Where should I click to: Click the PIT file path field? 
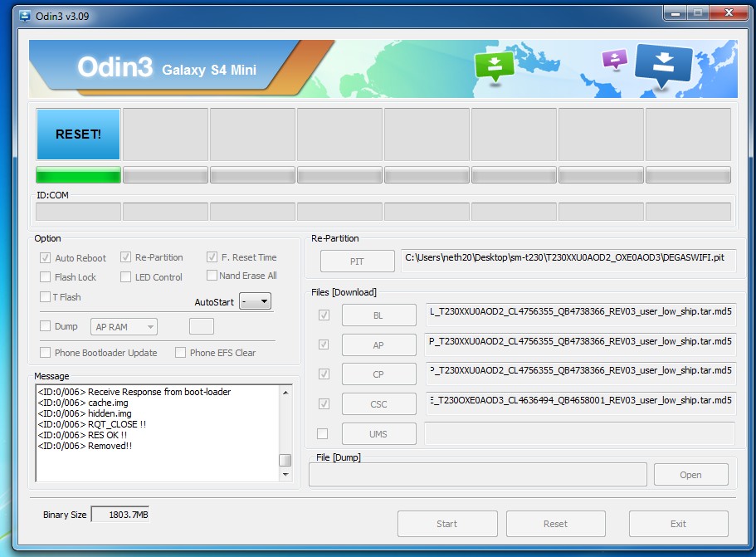568,261
